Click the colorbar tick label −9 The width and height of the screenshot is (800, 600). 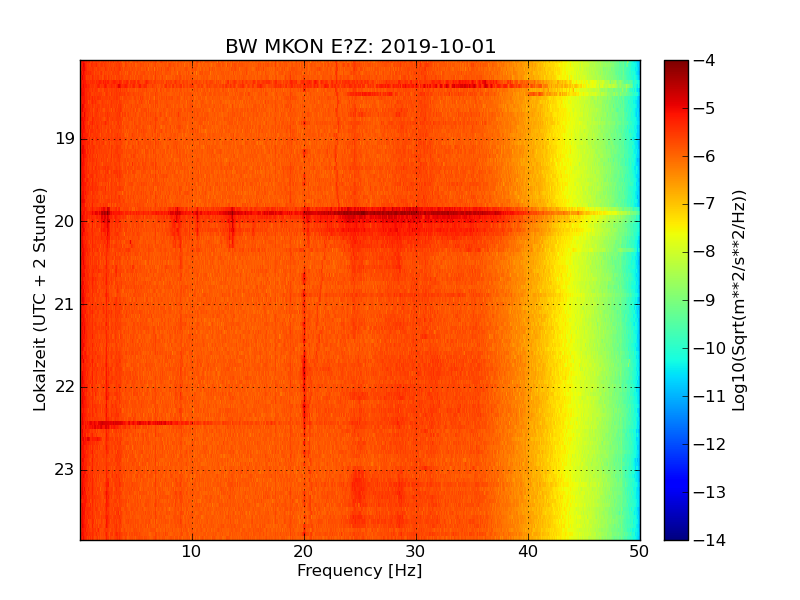coord(705,300)
